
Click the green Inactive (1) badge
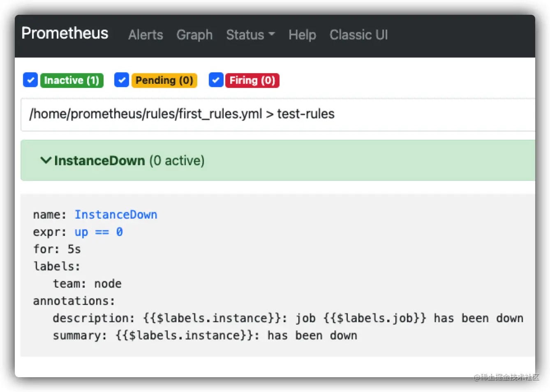coord(72,80)
